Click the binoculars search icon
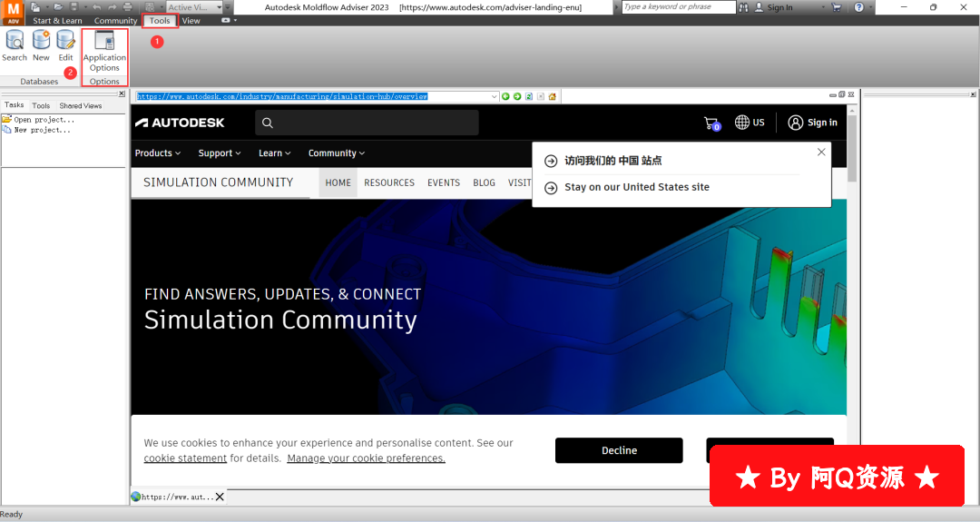Screen dimensions: 980x522 pos(744,7)
